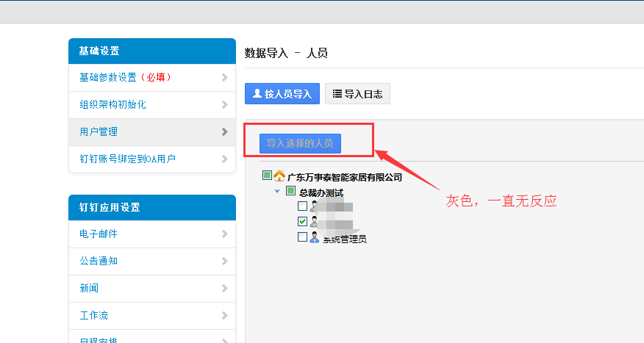Click the 数据导入 - 人员 page title

[x=286, y=53]
